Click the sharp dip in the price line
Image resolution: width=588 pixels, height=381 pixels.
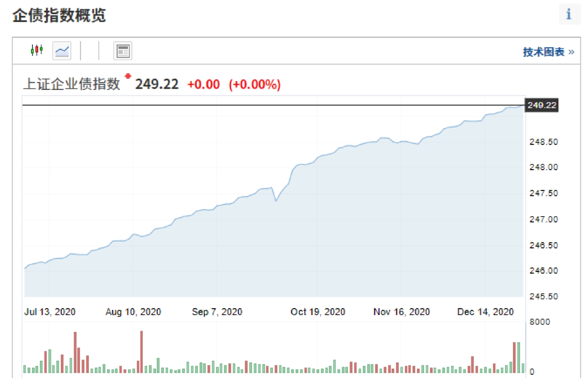tap(276, 200)
